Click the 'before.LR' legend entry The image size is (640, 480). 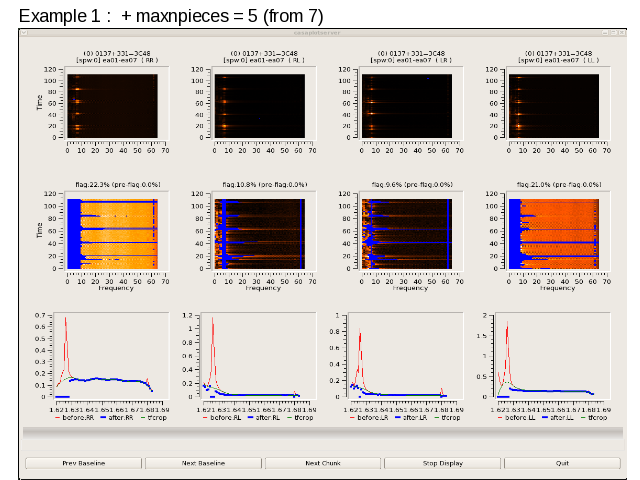click(x=369, y=418)
